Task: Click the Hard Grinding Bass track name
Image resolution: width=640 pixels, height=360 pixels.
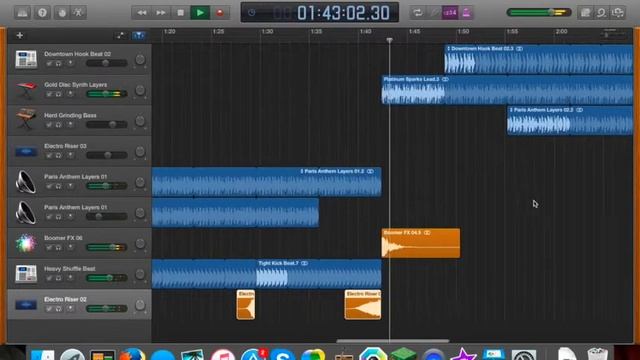Action: pyautogui.click(x=70, y=116)
